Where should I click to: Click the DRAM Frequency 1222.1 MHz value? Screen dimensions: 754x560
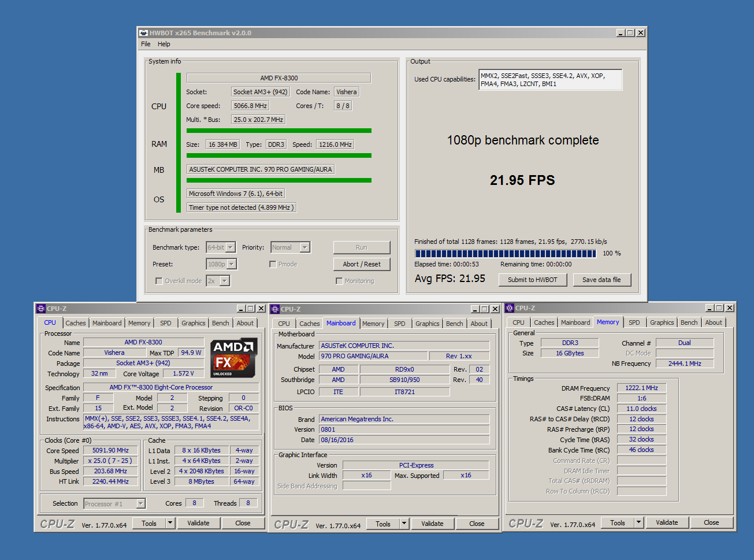[641, 388]
